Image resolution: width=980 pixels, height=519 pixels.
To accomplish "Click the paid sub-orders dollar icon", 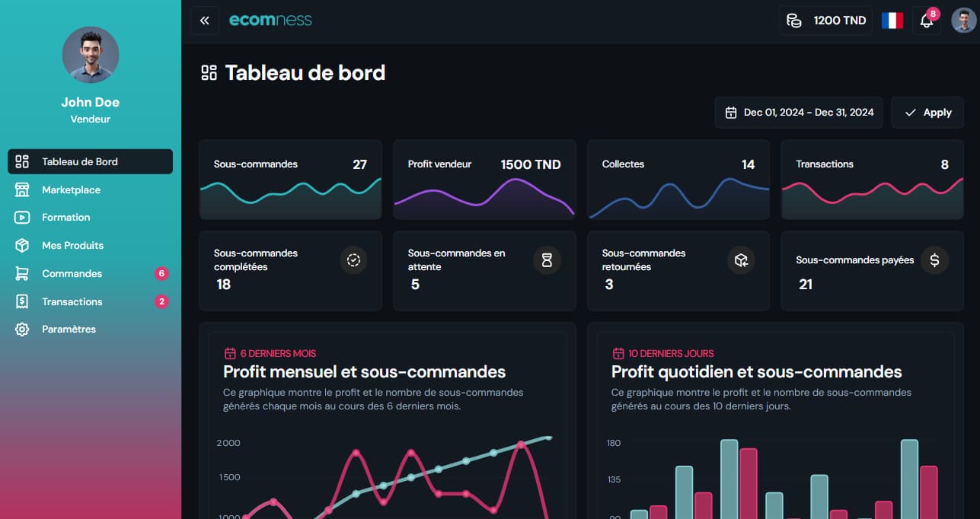I will pos(934,260).
